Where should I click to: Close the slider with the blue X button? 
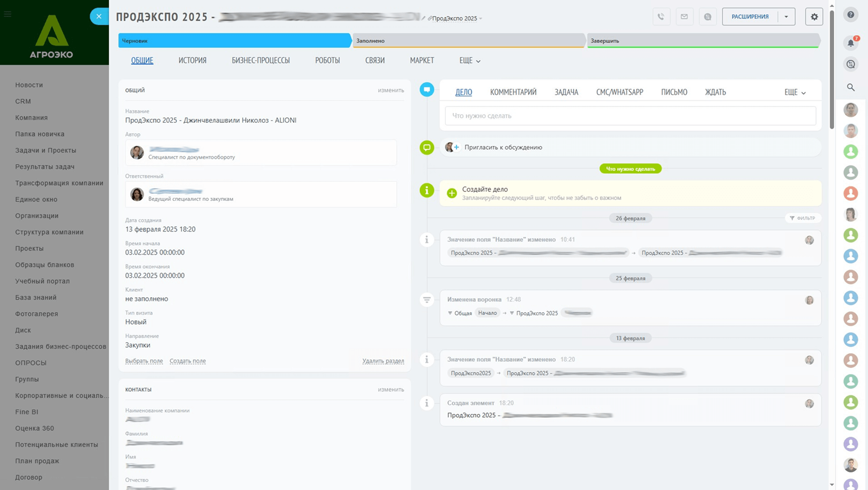[99, 16]
